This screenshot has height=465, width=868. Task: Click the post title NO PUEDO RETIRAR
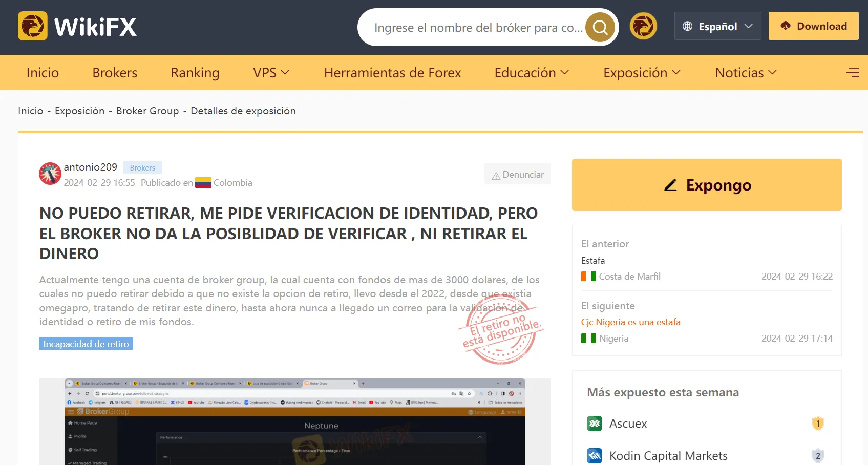pyautogui.click(x=289, y=233)
